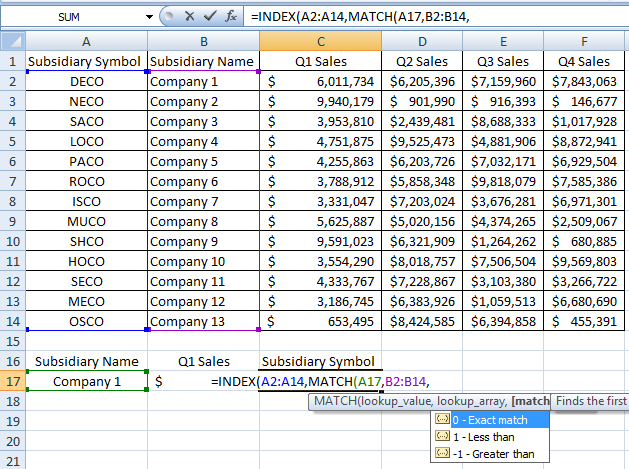Select cell containing ISCO
The height and width of the screenshot is (469, 629).
tap(86, 201)
